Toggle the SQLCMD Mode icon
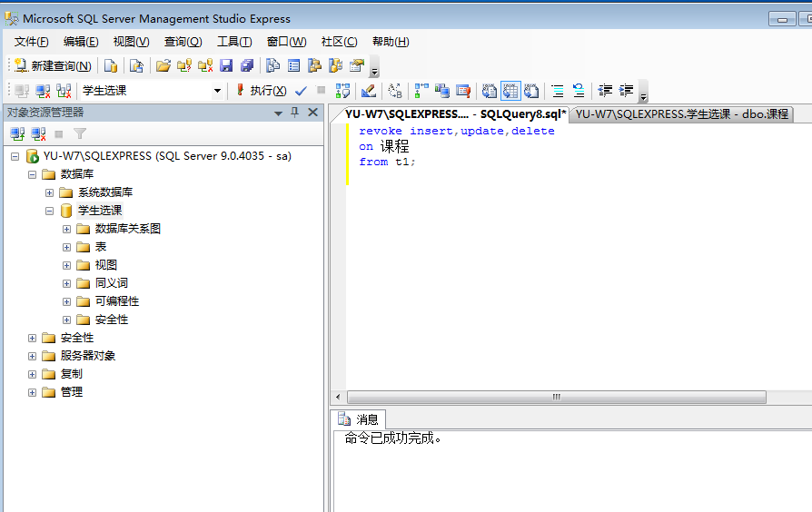 click(x=463, y=91)
